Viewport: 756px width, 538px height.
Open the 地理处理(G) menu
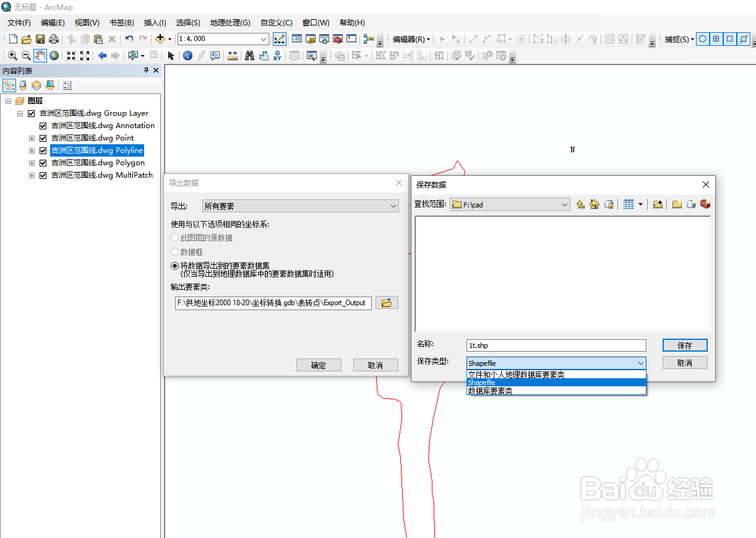pyautogui.click(x=230, y=22)
